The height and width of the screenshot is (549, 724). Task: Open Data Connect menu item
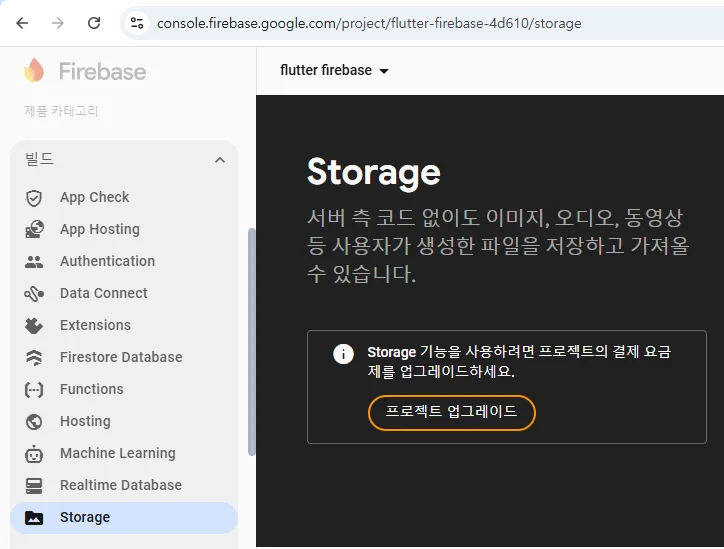pos(124,293)
